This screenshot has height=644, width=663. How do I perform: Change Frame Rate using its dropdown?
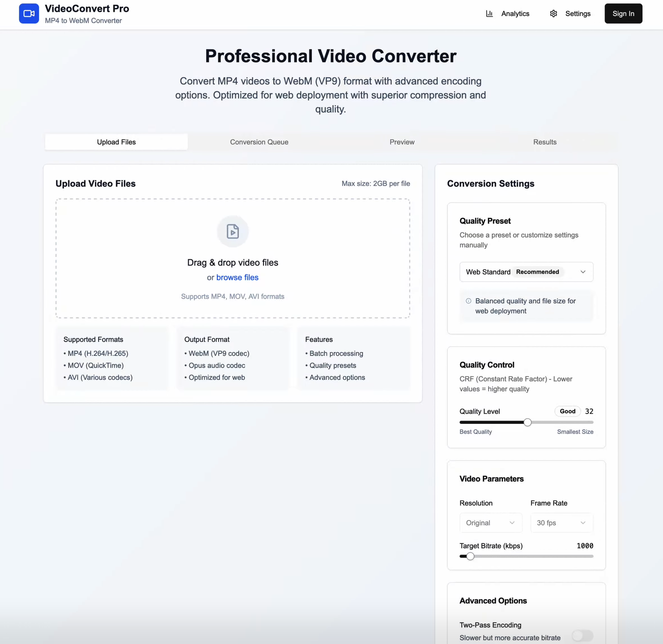(x=561, y=523)
